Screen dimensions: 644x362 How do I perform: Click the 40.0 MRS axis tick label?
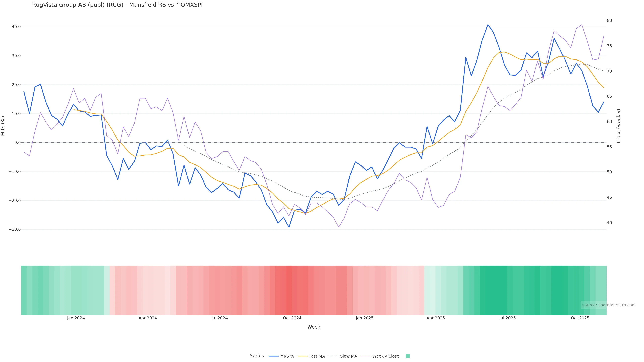coord(16,27)
